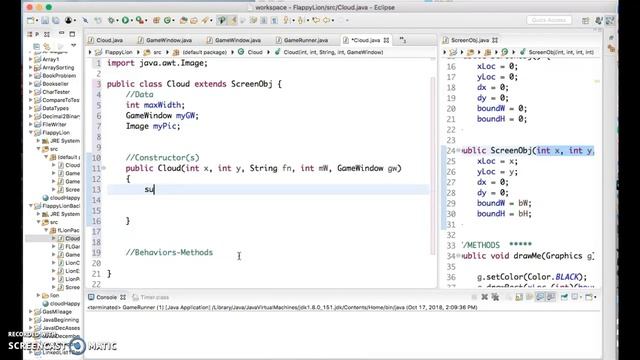Select the FileWriter project
Image resolution: width=640 pixels, height=360 pixels.
tap(54, 124)
